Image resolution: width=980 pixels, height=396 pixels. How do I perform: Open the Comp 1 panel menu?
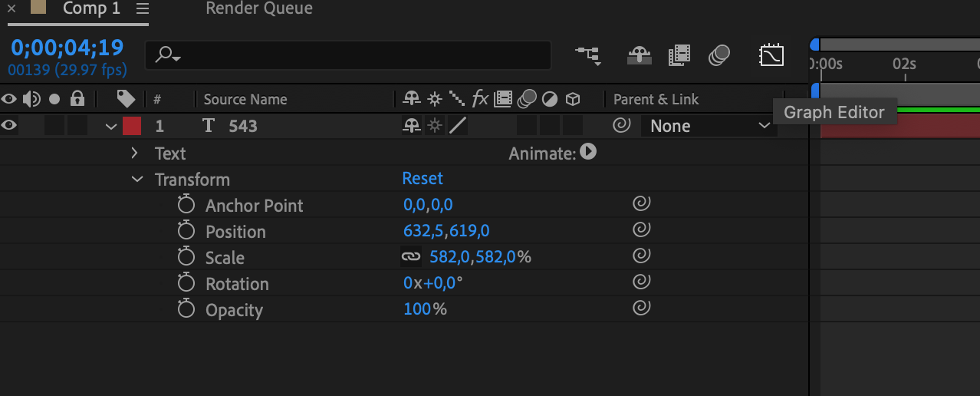coord(142,9)
